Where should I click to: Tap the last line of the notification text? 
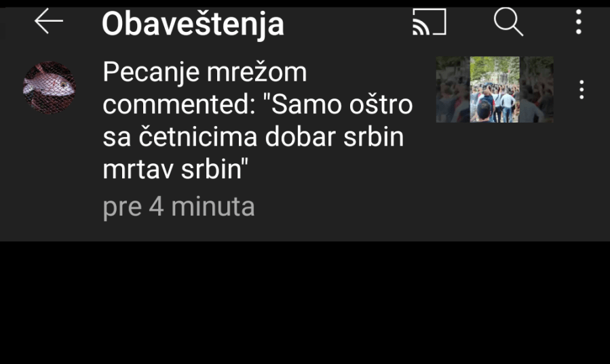coord(176,169)
